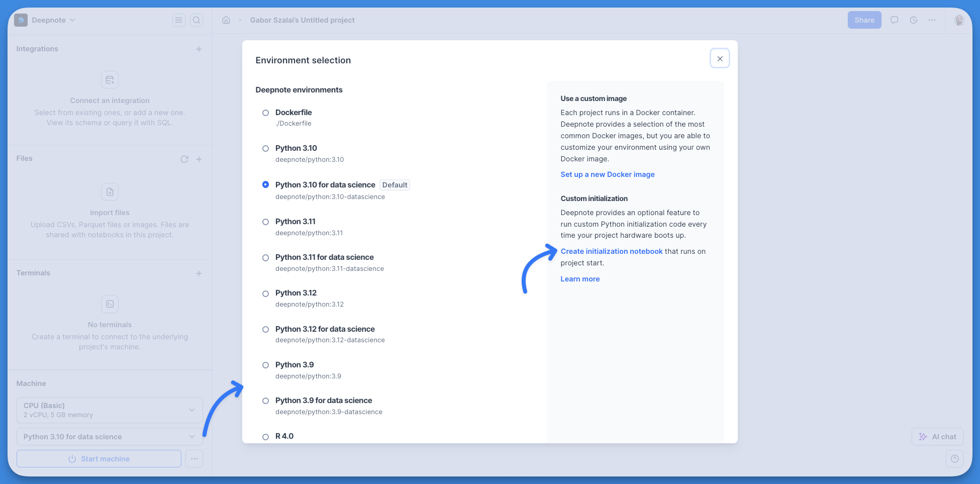Click the Terminals section heading
This screenshot has width=980, height=484.
(33, 273)
